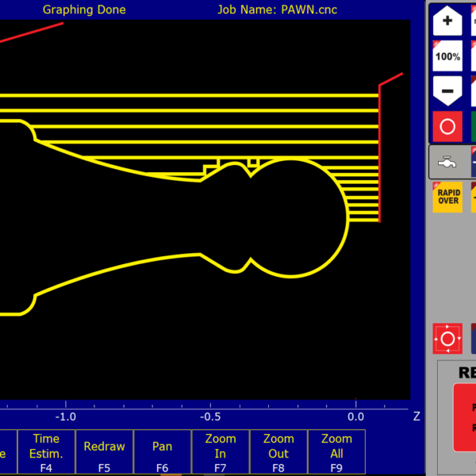Click the Z axis letter label

(x=416, y=416)
